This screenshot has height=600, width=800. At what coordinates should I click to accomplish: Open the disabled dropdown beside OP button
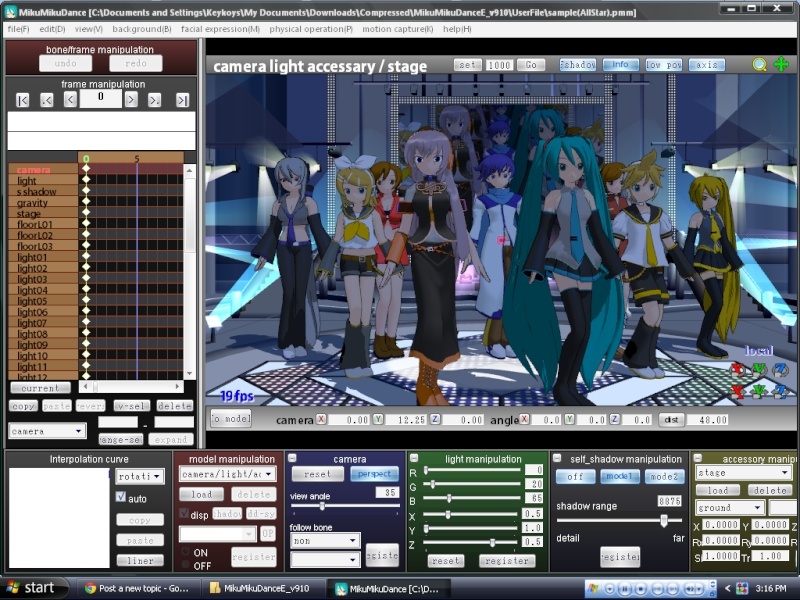click(217, 534)
